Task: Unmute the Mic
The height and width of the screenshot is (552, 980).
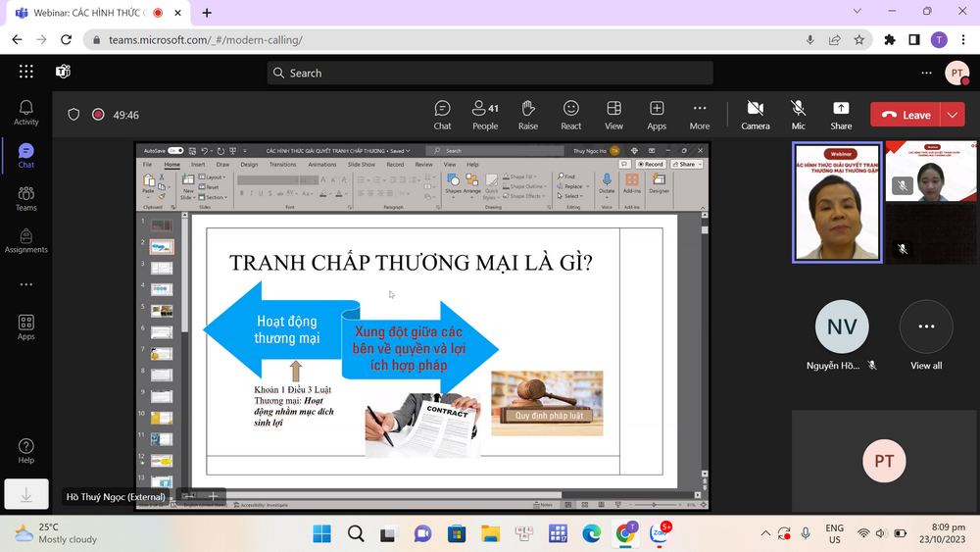Action: 799,114
